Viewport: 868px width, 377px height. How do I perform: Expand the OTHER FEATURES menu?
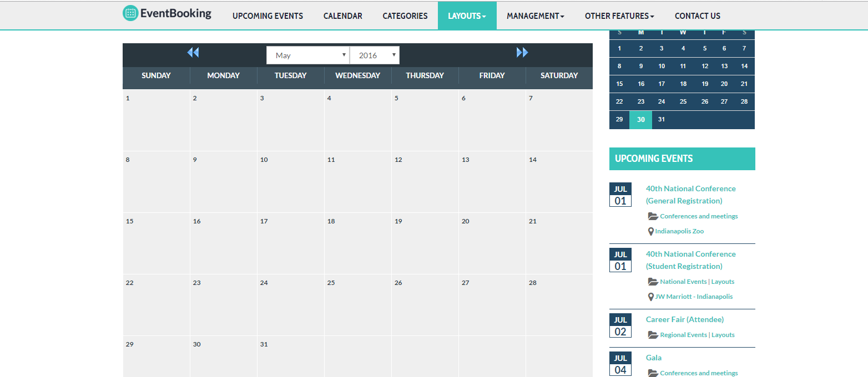619,16
